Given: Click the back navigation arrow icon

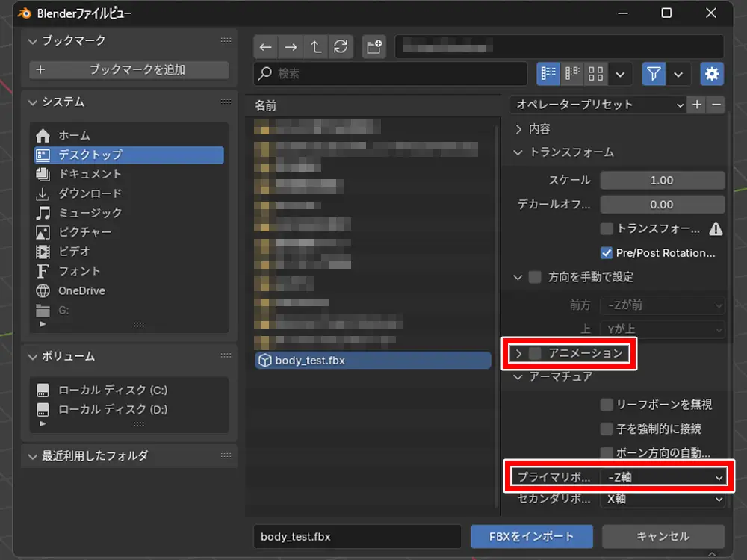Looking at the screenshot, I should pos(266,47).
